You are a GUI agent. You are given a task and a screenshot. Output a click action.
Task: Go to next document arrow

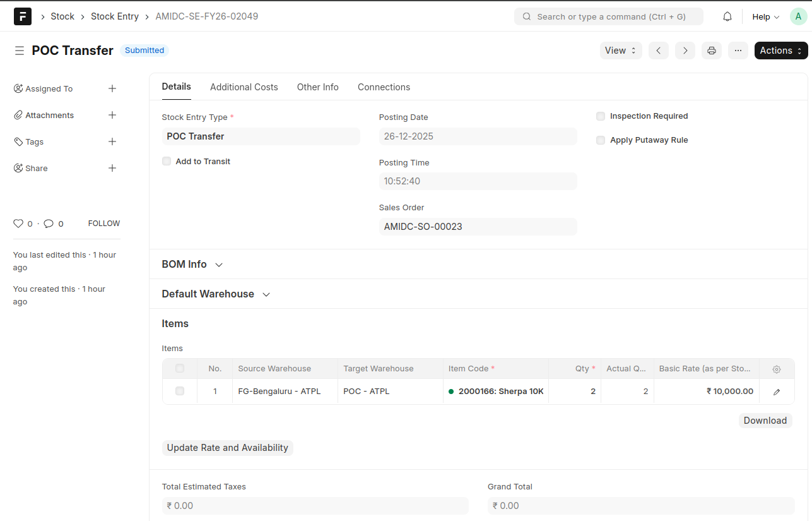(x=685, y=51)
